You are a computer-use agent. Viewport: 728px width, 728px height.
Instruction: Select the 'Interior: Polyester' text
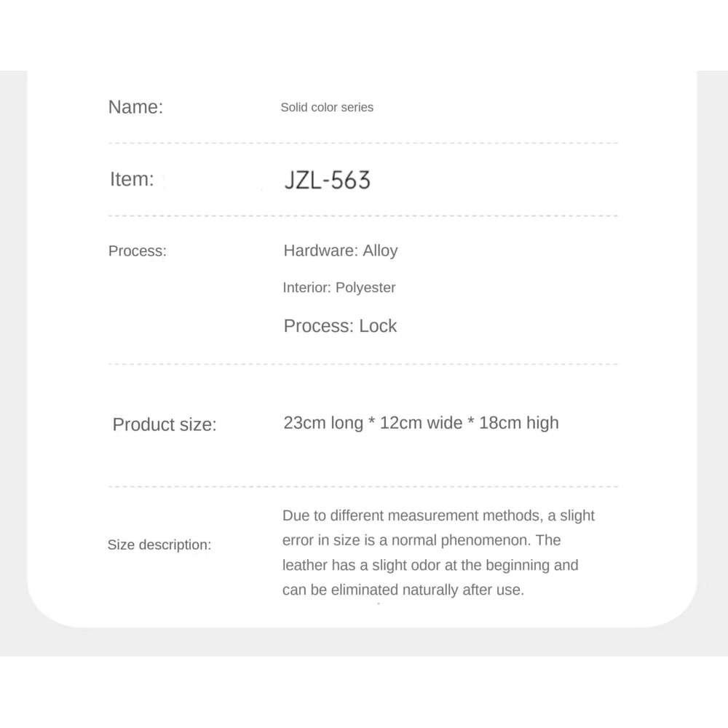tap(339, 288)
